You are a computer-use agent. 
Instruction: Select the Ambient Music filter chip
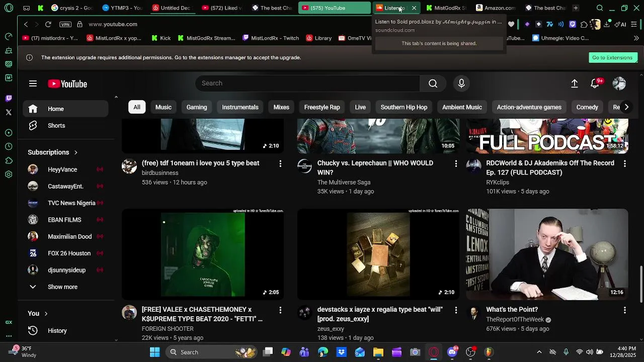(x=462, y=107)
